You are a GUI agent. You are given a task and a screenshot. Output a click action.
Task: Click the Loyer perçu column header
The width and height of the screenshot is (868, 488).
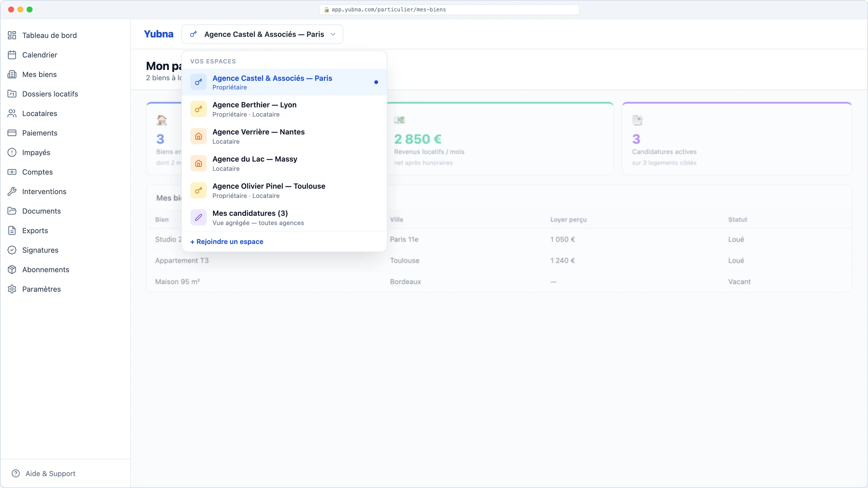click(569, 220)
